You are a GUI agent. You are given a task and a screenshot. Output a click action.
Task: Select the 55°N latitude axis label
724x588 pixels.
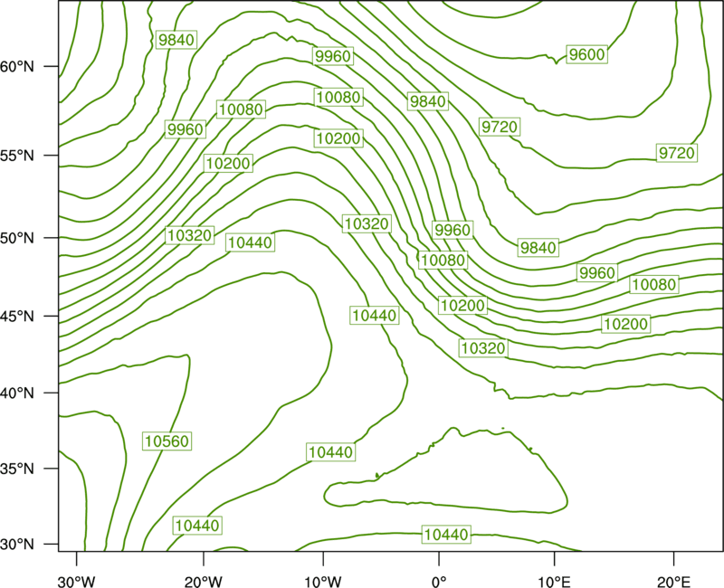click(17, 156)
